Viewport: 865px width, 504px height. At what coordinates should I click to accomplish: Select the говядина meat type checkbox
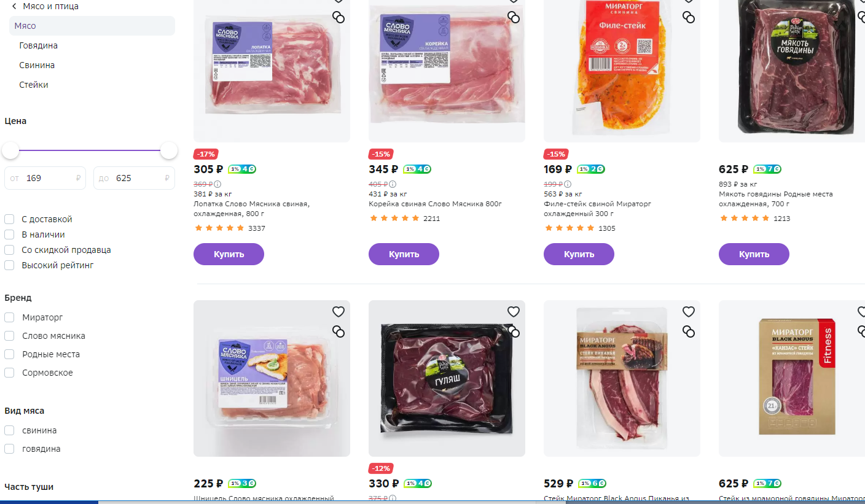pyautogui.click(x=9, y=449)
